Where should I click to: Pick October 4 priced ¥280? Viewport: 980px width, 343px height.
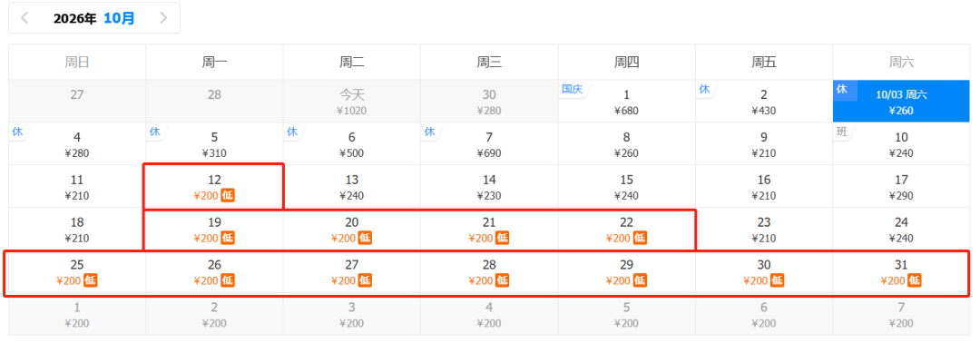click(77, 143)
